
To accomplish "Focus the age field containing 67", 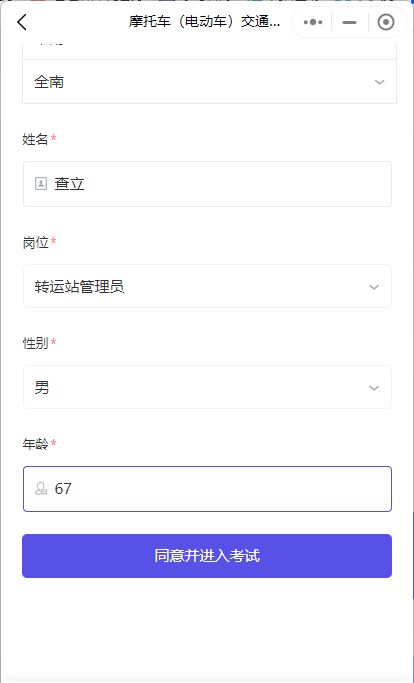I will pyautogui.click(x=207, y=489).
